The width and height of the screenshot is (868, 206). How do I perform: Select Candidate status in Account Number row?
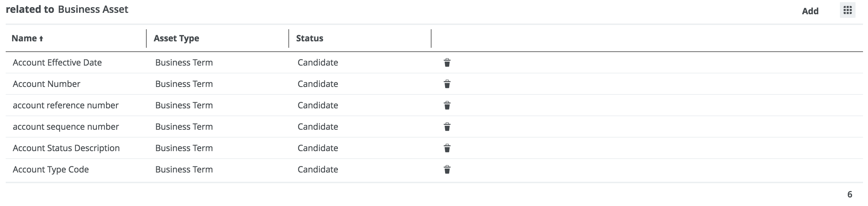(318, 84)
